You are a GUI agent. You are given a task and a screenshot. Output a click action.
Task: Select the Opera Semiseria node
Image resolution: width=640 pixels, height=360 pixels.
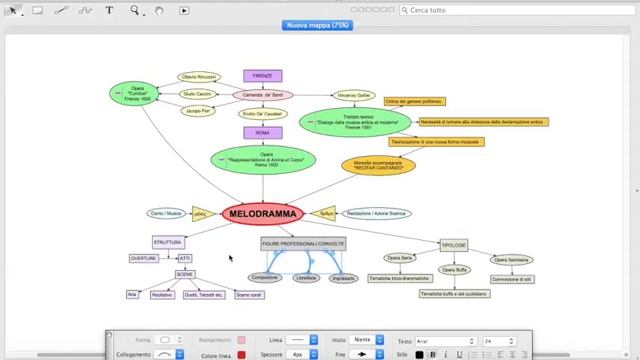[x=511, y=260]
